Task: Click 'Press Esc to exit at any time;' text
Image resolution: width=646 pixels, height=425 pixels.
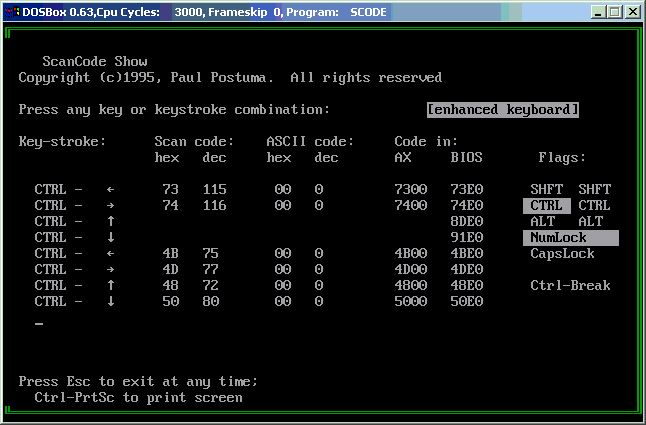Action: pyautogui.click(x=138, y=382)
